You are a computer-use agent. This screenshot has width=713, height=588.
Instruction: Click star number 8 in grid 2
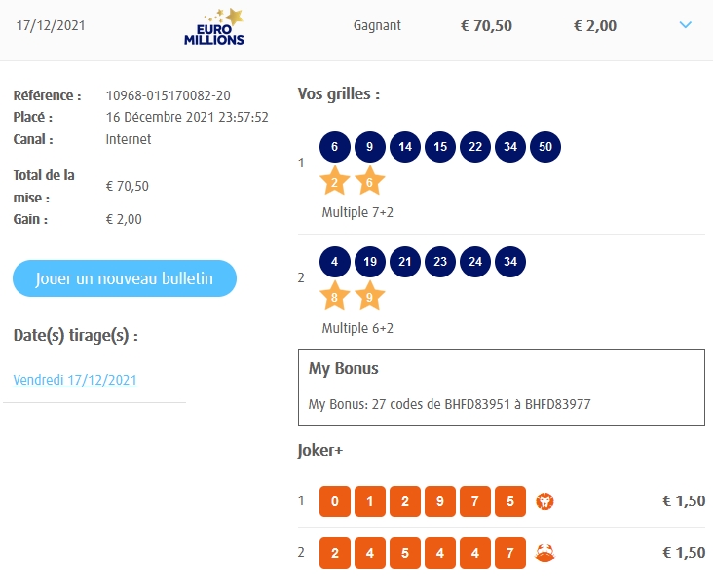pos(334,295)
